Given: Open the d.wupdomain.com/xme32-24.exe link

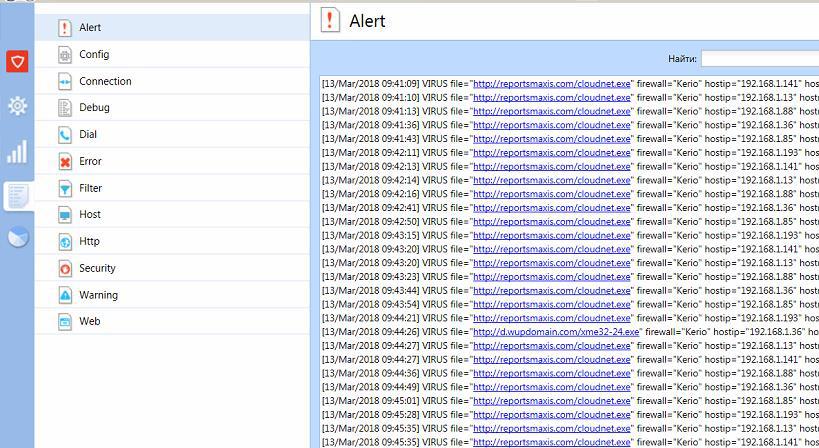Looking at the screenshot, I should point(556,332).
